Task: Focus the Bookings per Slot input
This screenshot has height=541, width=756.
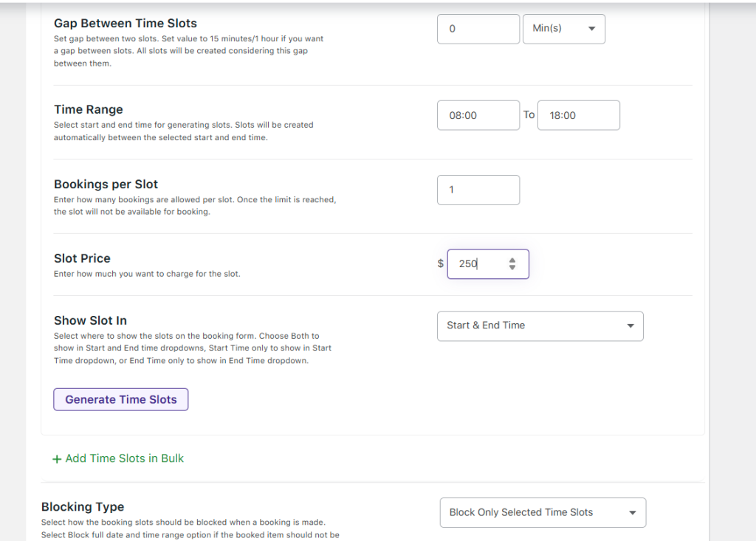Action: pyautogui.click(x=478, y=190)
